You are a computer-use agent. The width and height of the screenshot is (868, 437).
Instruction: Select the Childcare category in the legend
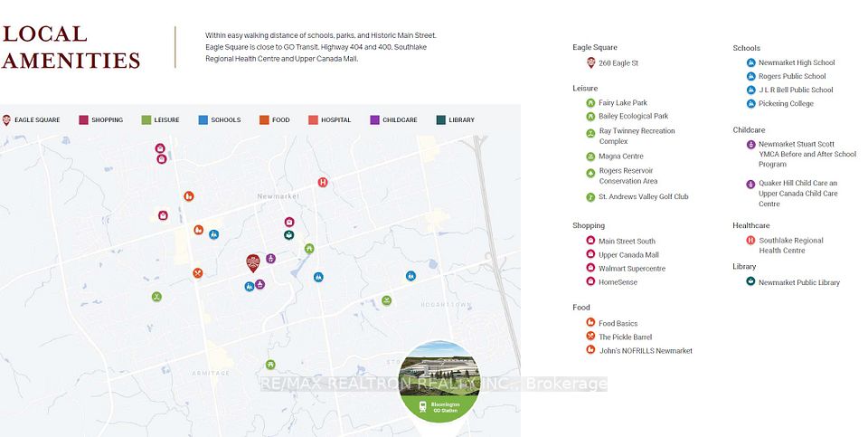(x=393, y=119)
